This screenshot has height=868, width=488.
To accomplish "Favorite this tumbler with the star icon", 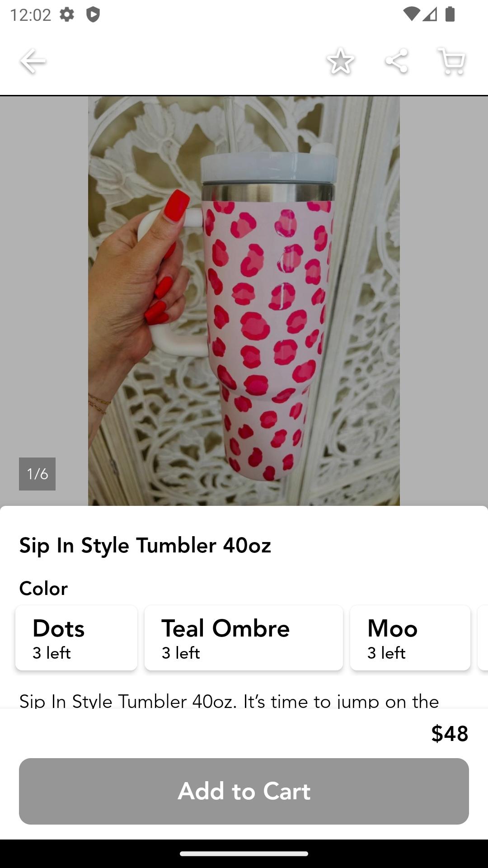I will click(340, 61).
